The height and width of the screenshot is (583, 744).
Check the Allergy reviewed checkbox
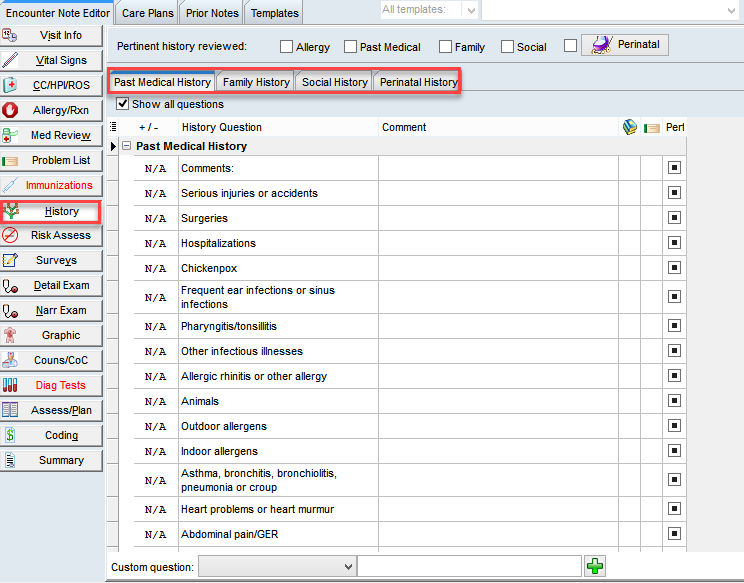pos(286,46)
